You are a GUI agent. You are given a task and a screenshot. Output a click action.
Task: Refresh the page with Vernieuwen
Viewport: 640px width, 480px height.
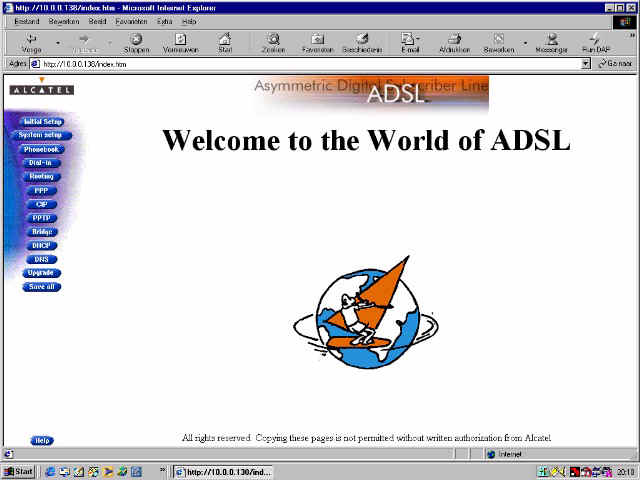pyautogui.click(x=180, y=43)
